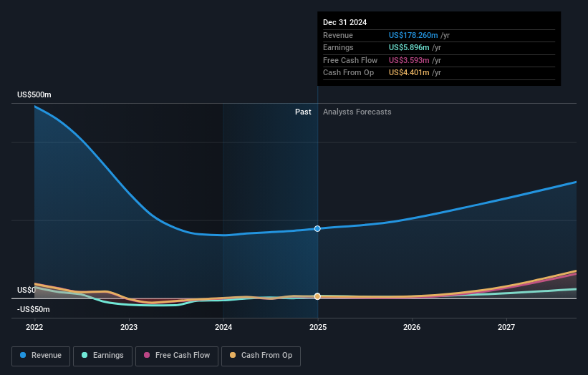Click the 2022 x-axis label
Image resolution: width=588 pixels, height=375 pixels.
pos(34,327)
